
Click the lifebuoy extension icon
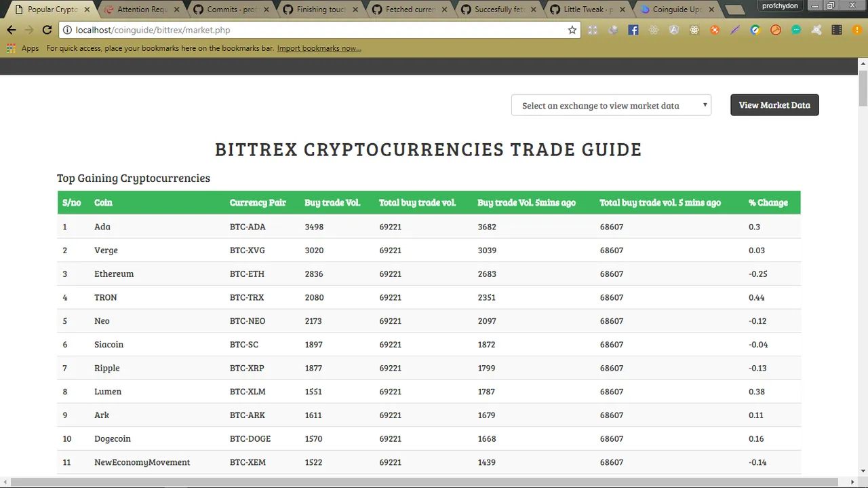click(x=715, y=30)
